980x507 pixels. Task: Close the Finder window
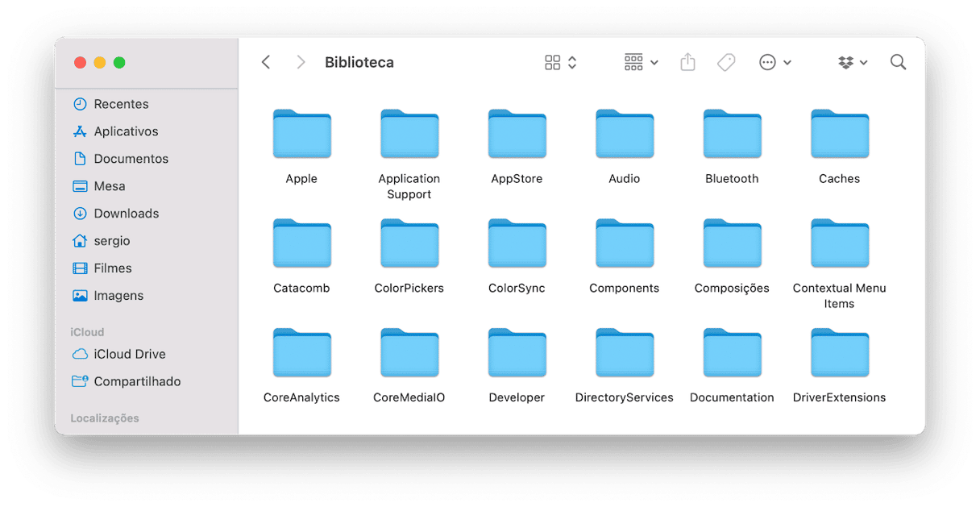80,62
